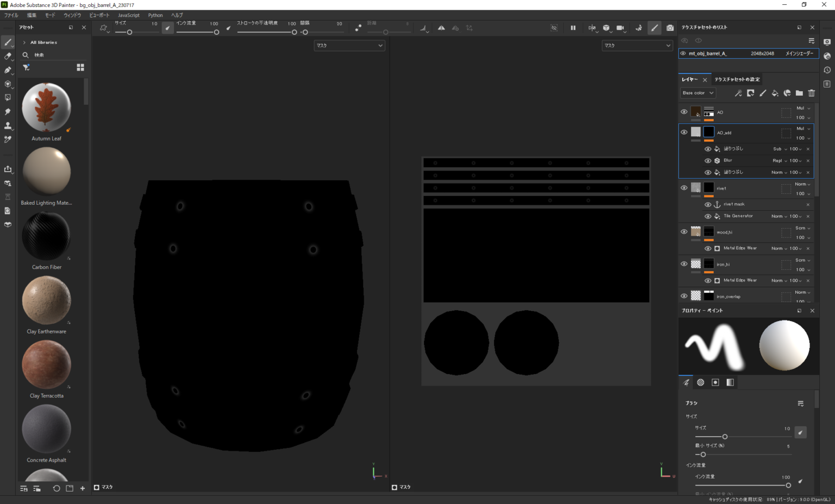Screen dimensions: 835x504
Task: Open the Base color channel dropdown
Action: 698,93
